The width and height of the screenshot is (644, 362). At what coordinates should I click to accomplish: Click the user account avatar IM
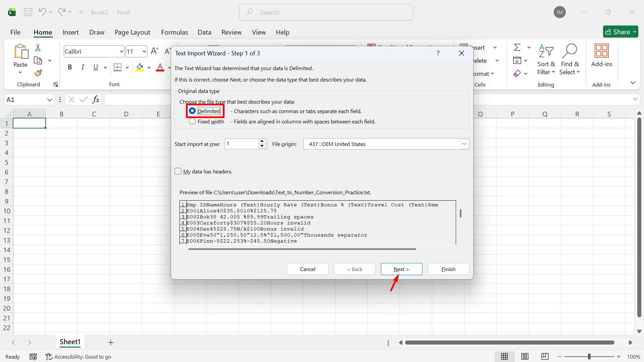(x=559, y=12)
